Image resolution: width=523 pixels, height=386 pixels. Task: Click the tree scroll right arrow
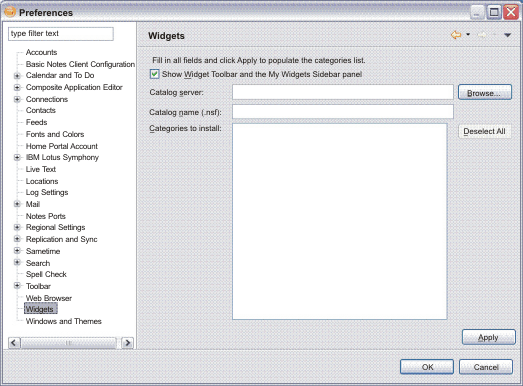pos(127,343)
